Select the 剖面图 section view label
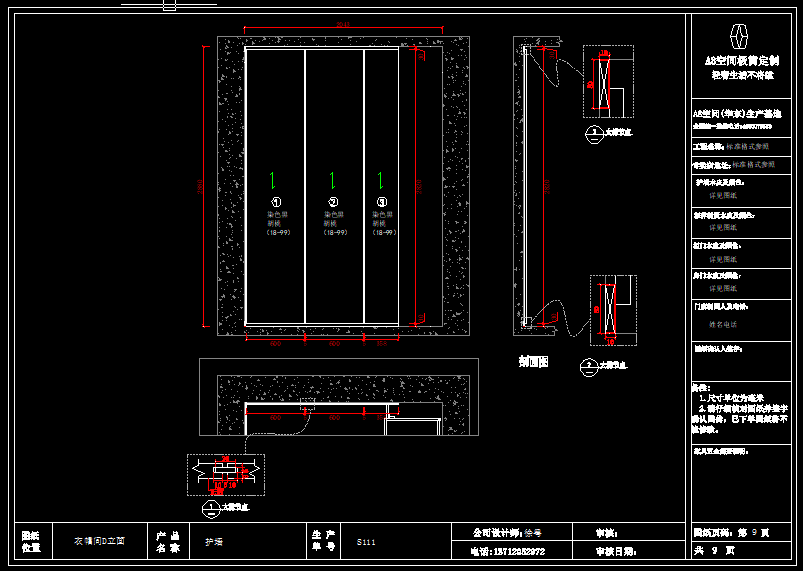The width and height of the screenshot is (803, 571). point(533,362)
